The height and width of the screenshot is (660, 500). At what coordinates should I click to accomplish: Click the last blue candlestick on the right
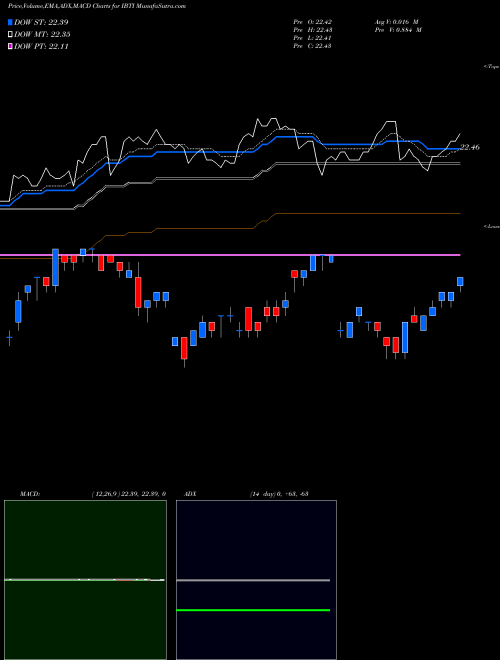[460, 282]
